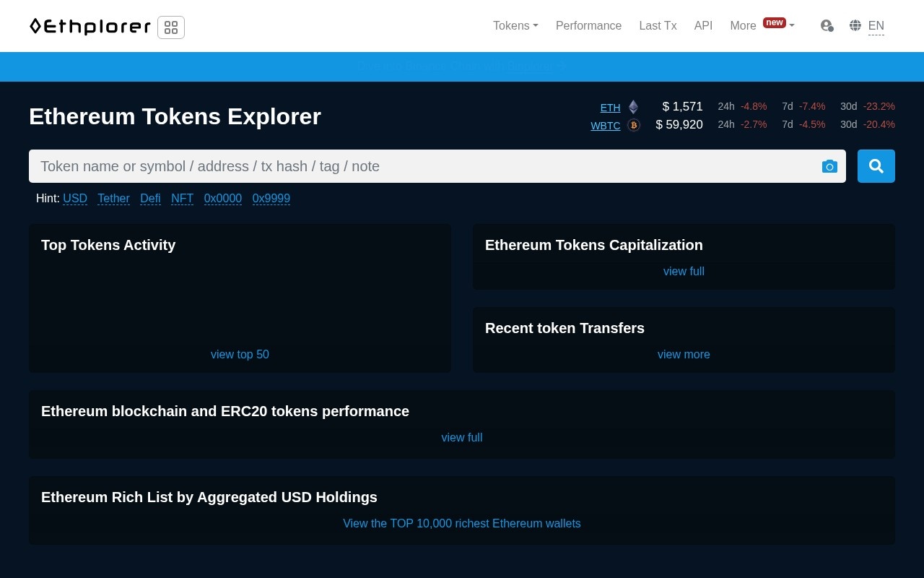The height and width of the screenshot is (578, 924).
Task: Click the red 'new' badge
Action: coord(775,22)
